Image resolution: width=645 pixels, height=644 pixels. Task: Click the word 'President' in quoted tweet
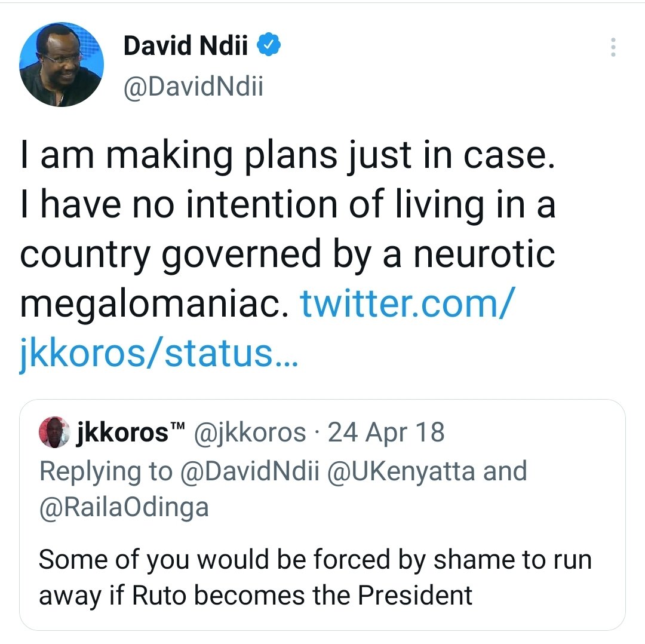click(414, 595)
